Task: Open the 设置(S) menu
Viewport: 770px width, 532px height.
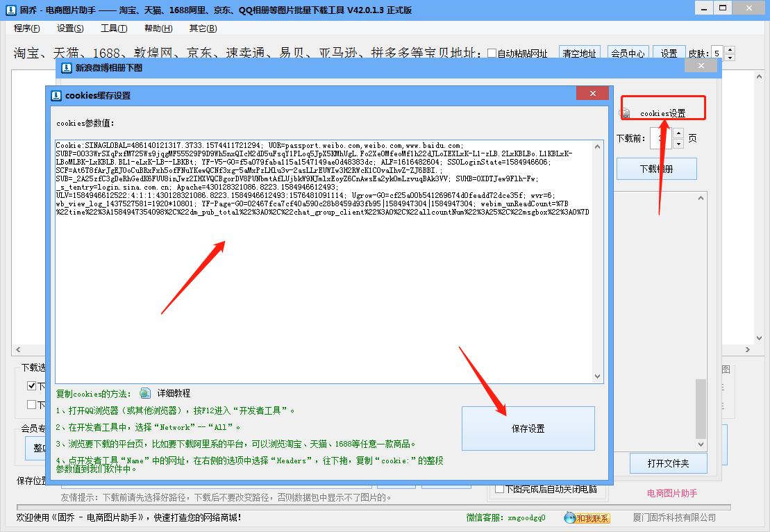Action: pyautogui.click(x=69, y=28)
